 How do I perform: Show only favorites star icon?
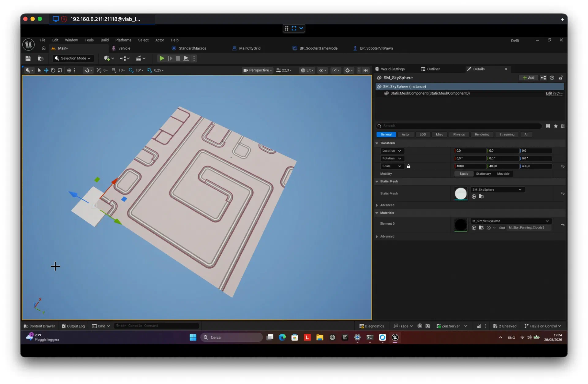pyautogui.click(x=556, y=126)
